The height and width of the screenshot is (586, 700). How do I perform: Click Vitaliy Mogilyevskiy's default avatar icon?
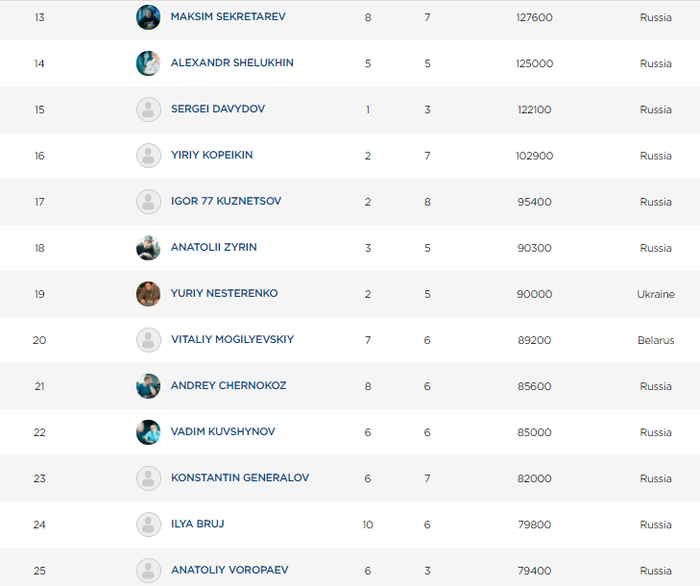click(148, 340)
